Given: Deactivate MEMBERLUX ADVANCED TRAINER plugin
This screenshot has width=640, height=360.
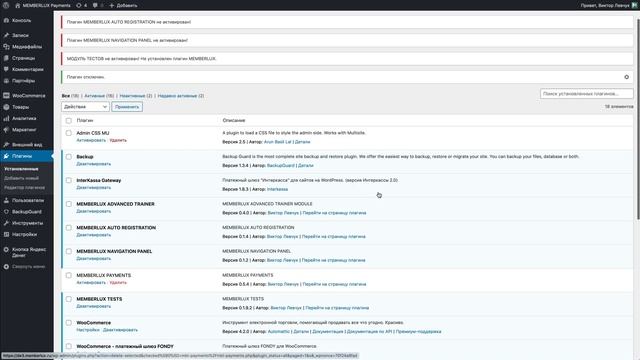Looking at the screenshot, I should [x=93, y=211].
